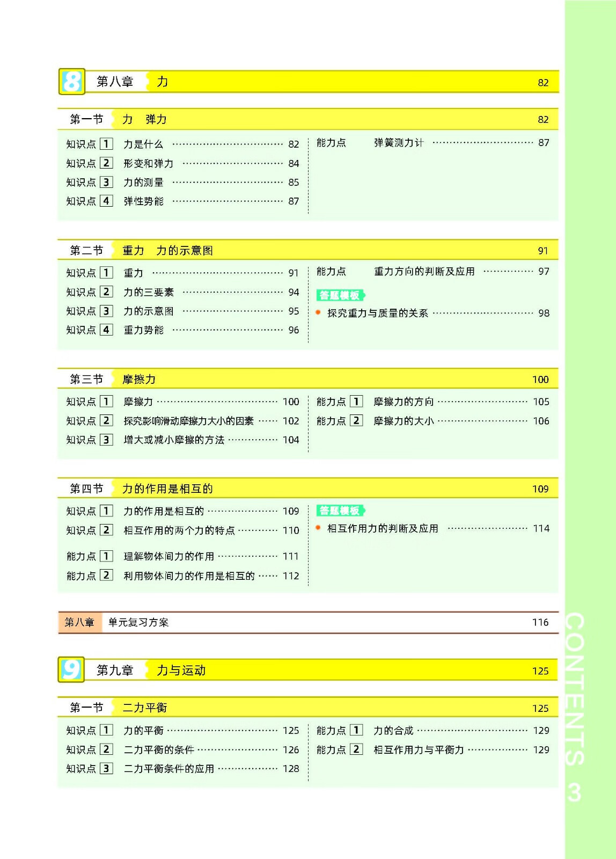Image resolution: width=616 pixels, height=859 pixels.
Task: Click 答题模板 badge above 探究重力与质量的关系
Action: (x=340, y=295)
